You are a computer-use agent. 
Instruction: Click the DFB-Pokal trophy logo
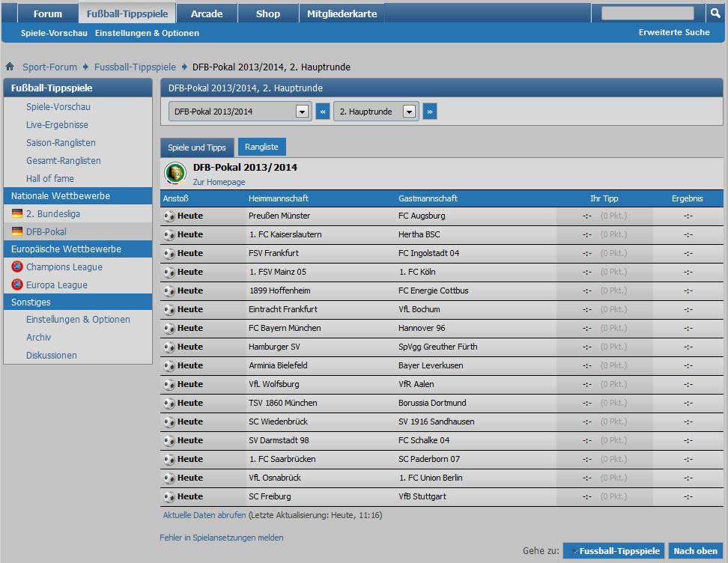pos(175,173)
